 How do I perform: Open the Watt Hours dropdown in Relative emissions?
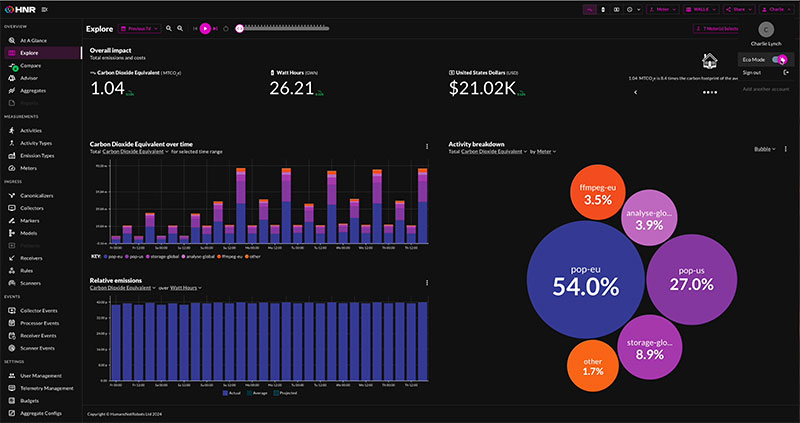pos(185,287)
